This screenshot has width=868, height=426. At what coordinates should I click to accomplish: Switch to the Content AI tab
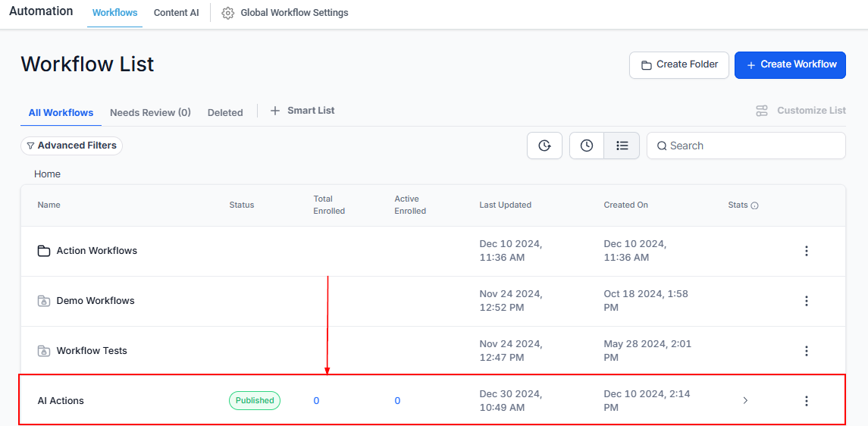(x=176, y=13)
